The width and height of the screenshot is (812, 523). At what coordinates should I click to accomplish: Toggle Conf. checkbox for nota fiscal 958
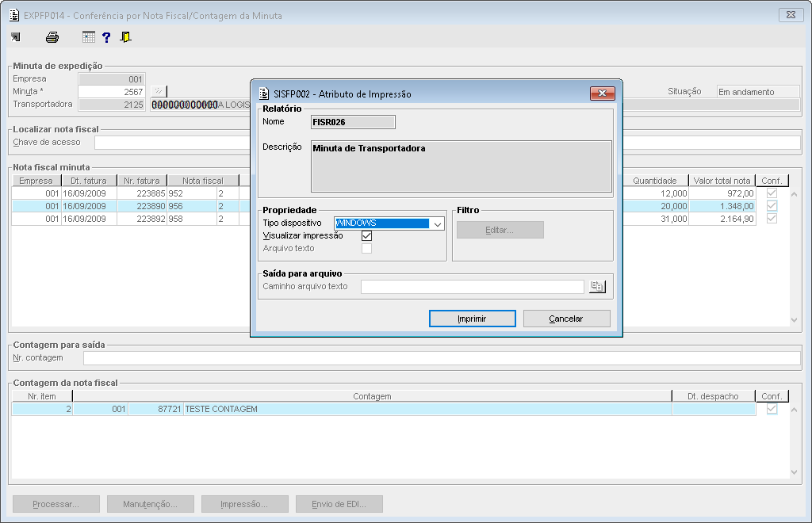coord(772,219)
